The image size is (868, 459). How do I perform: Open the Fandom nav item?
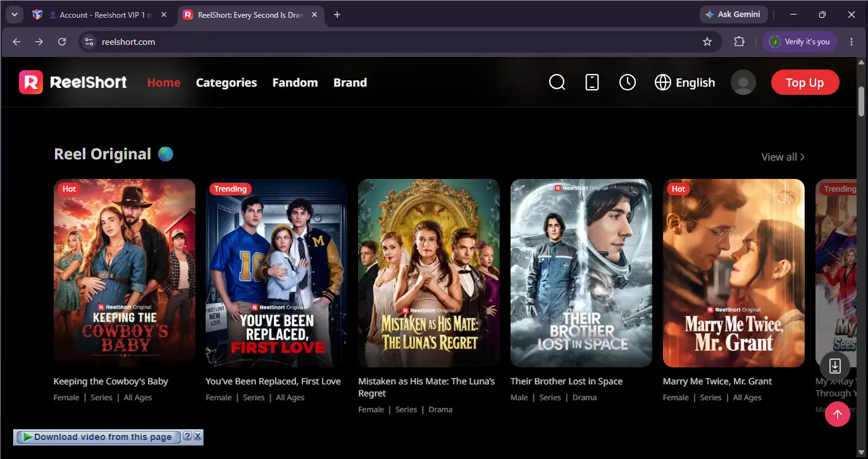pyautogui.click(x=295, y=82)
